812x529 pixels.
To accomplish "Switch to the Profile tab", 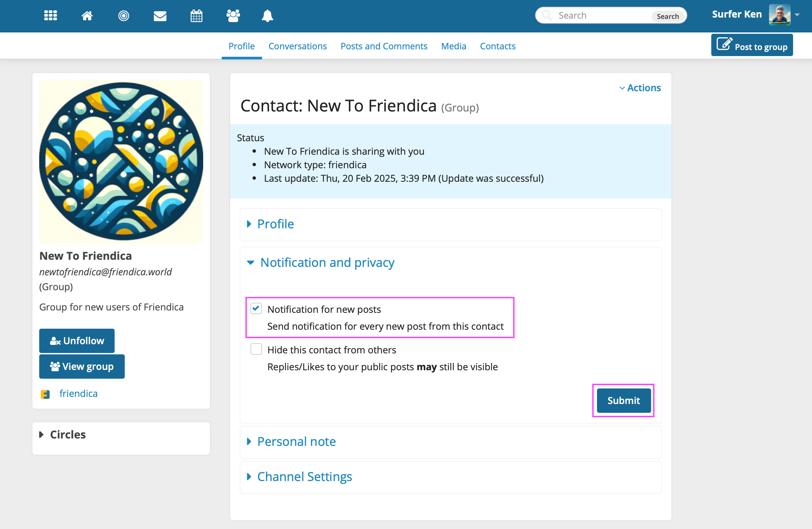I will 242,46.
